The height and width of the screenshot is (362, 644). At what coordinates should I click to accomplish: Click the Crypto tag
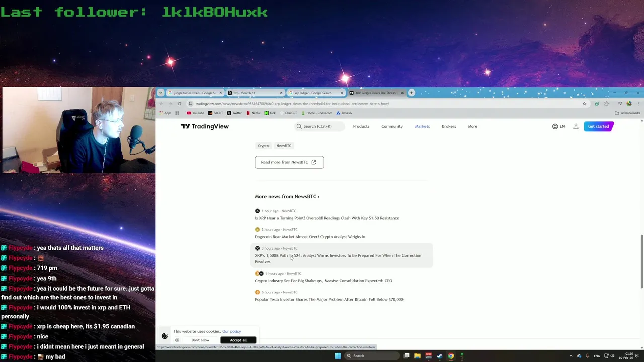pyautogui.click(x=263, y=146)
